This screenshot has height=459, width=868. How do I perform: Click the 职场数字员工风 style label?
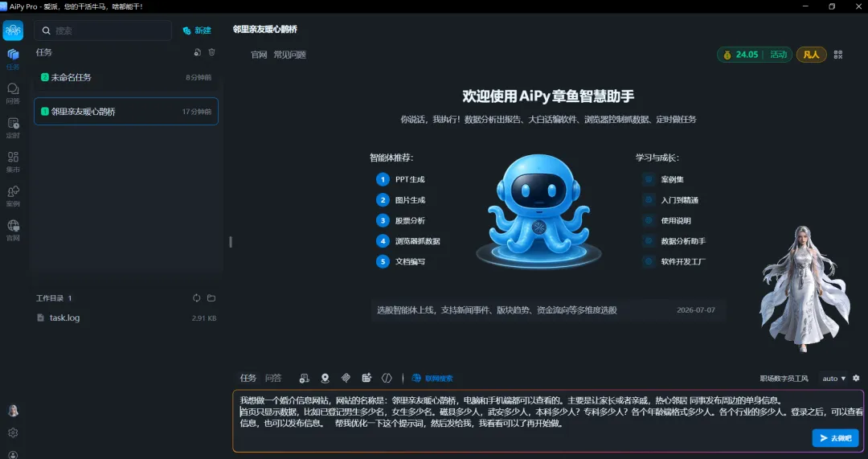pyautogui.click(x=784, y=379)
